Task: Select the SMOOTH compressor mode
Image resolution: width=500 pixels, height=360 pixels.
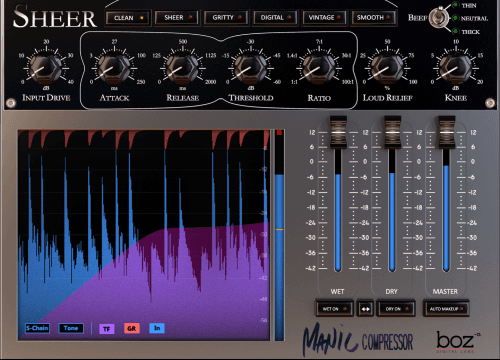Action: (x=373, y=18)
